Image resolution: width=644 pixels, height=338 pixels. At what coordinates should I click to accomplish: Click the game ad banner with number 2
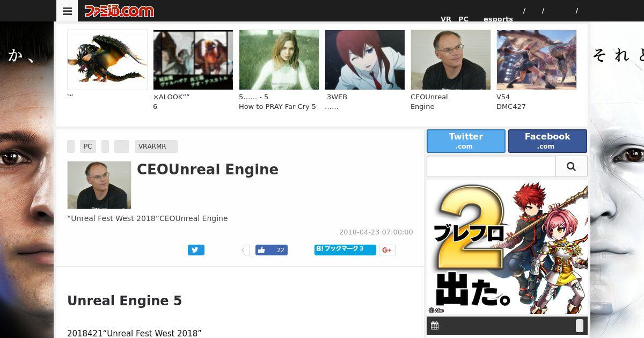coord(507,247)
